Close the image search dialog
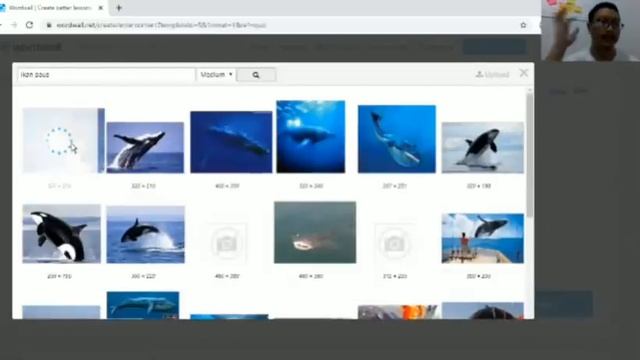640x360 pixels. [524, 73]
